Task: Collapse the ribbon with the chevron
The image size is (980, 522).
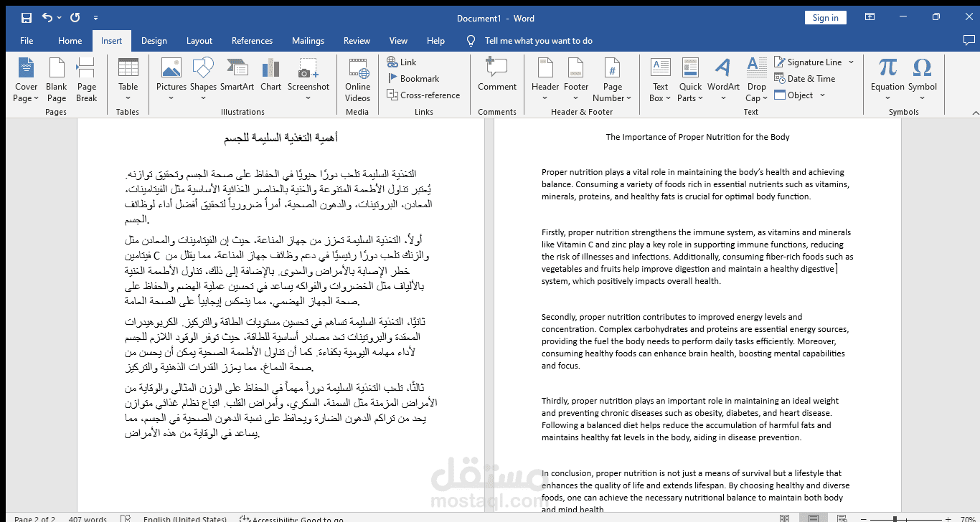Action: tap(975, 113)
